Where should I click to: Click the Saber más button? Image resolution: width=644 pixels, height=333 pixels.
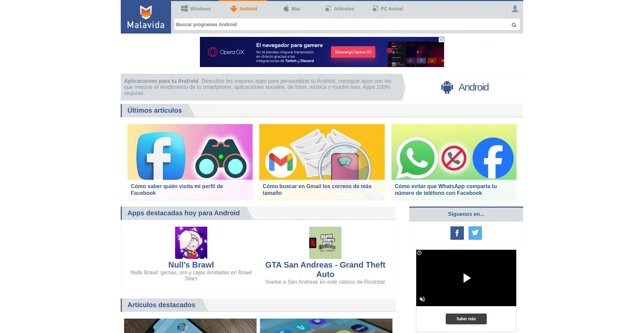point(466,319)
